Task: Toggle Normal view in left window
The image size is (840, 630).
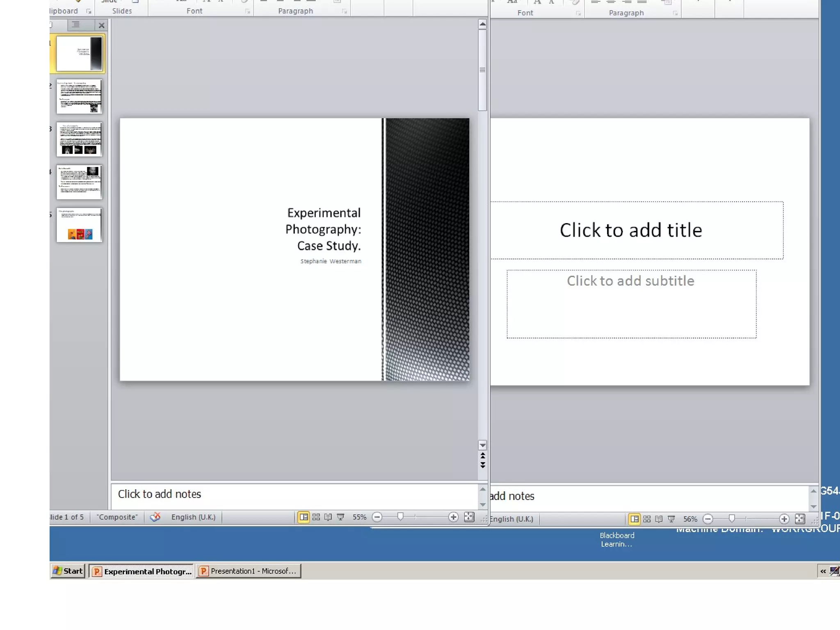Action: (304, 517)
